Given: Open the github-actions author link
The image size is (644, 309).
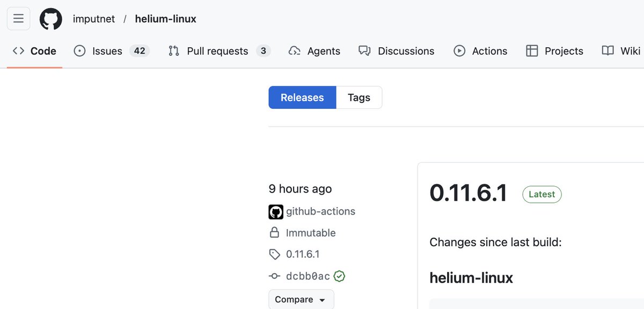Looking at the screenshot, I should pos(320,211).
